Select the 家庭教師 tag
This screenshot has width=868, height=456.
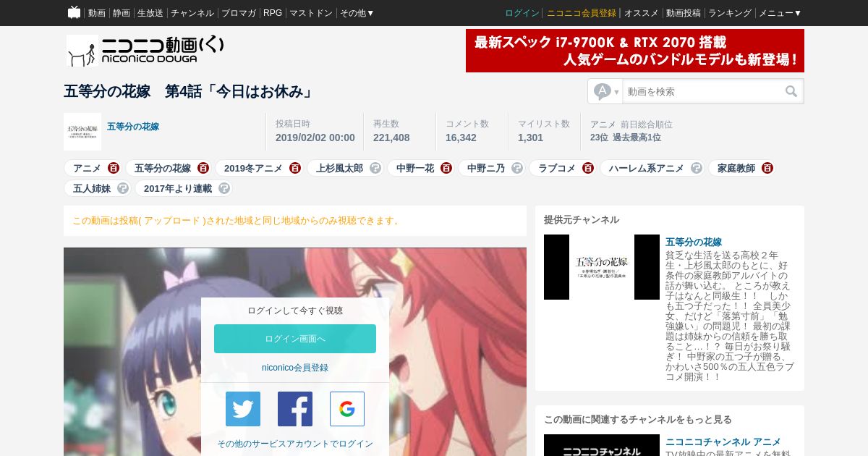click(x=736, y=168)
